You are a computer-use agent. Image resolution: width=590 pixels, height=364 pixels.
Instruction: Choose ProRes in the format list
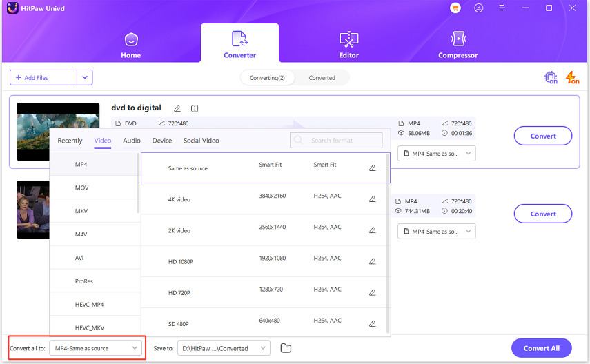point(94,281)
